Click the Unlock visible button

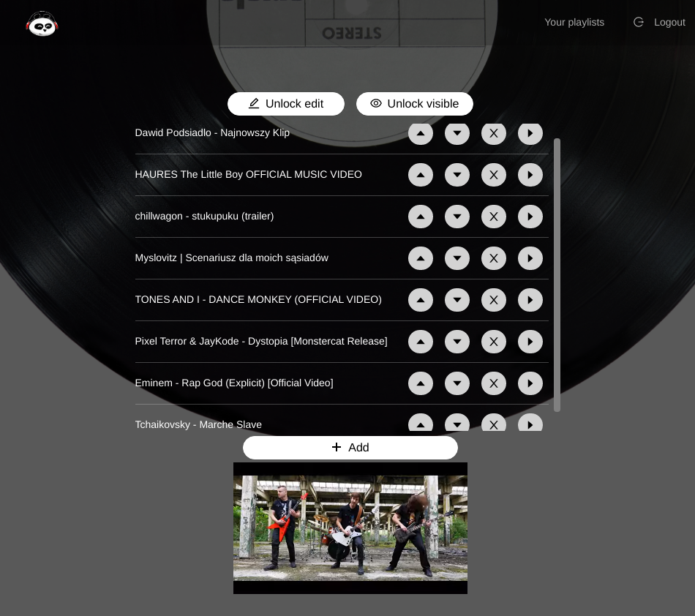tap(414, 104)
